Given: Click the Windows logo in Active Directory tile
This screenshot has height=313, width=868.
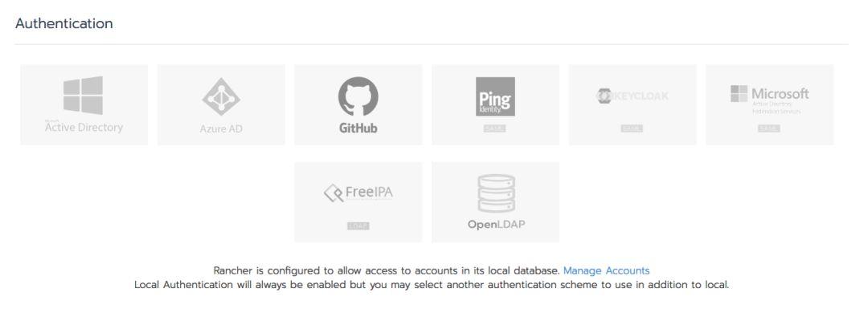Looking at the screenshot, I should pyautogui.click(x=83, y=96).
